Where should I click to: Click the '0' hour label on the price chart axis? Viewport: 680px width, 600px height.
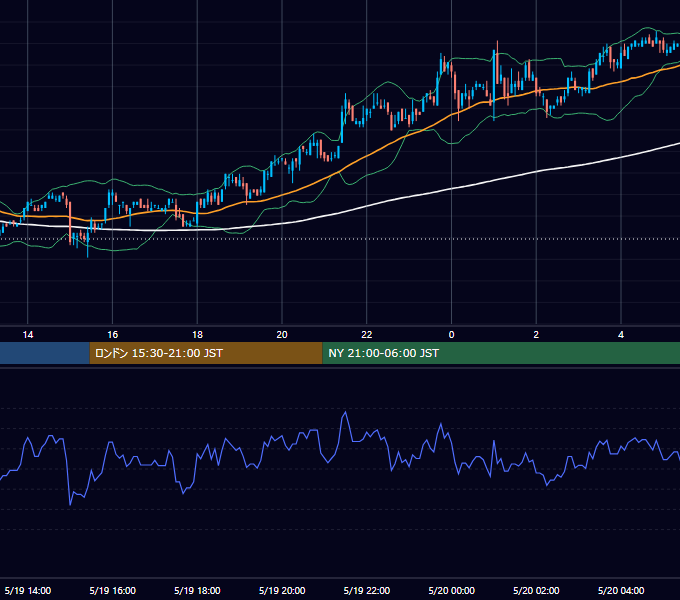(x=451, y=335)
